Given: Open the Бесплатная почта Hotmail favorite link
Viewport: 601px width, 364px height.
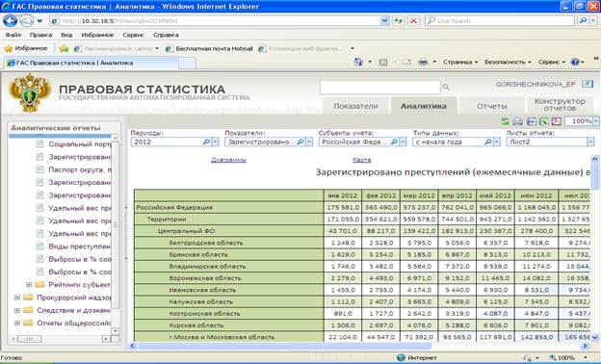Looking at the screenshot, I should 209,49.
